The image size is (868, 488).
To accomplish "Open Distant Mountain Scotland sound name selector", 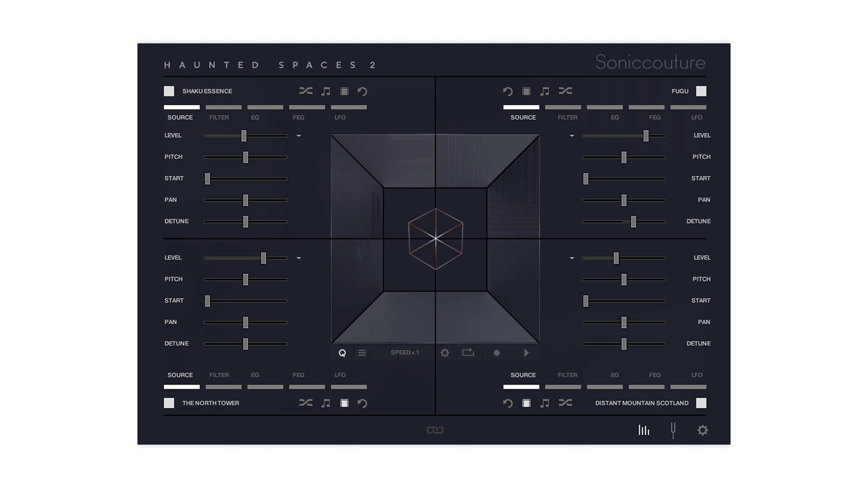I will click(x=642, y=403).
